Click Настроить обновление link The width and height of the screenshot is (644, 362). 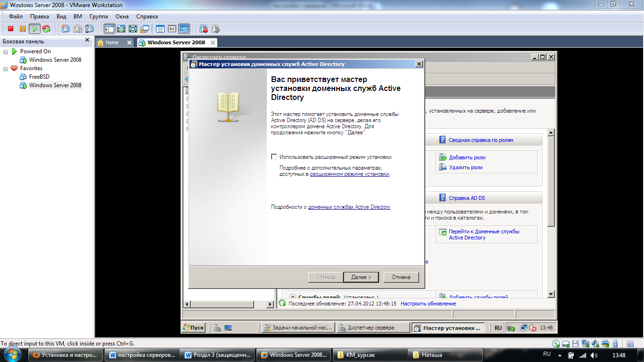click(428, 304)
